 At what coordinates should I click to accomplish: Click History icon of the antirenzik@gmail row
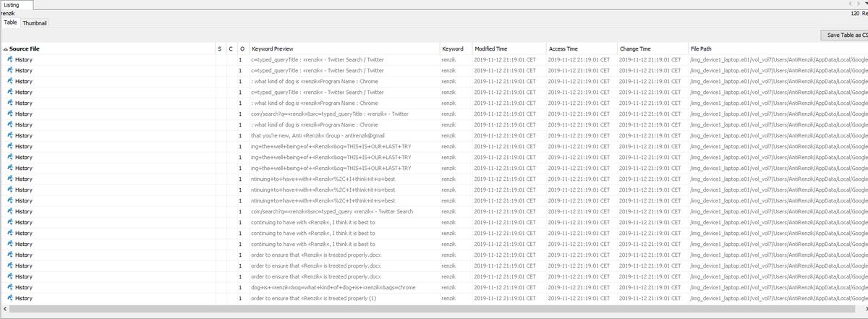pos(10,135)
